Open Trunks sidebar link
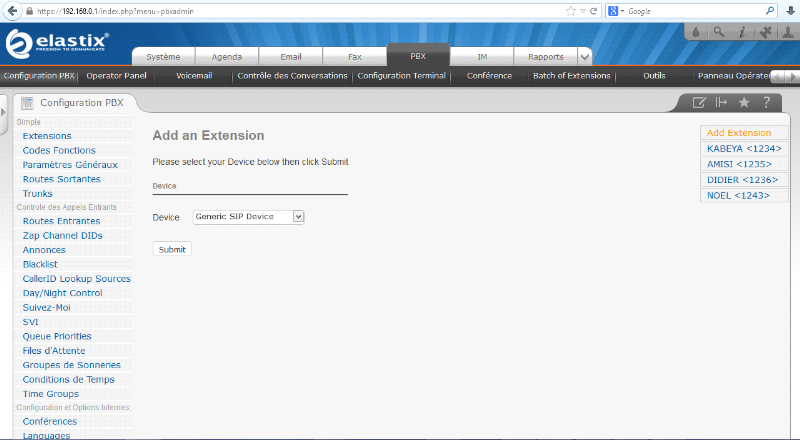The width and height of the screenshot is (800, 440). pyautogui.click(x=37, y=193)
